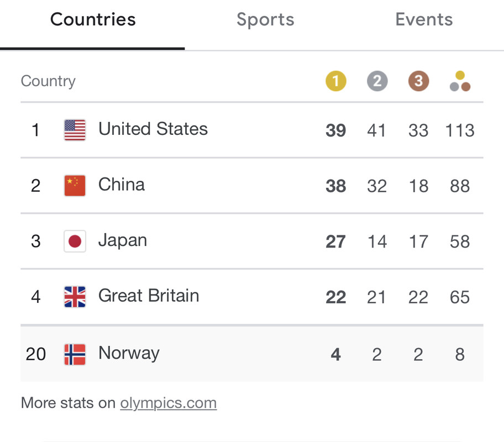This screenshot has height=442, width=504.
Task: Select the China country name
Action: tap(122, 185)
